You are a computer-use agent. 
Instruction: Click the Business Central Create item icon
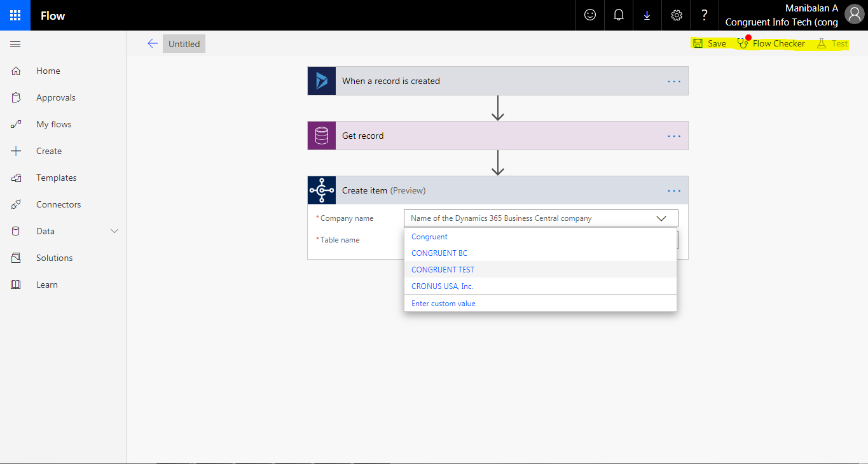[x=322, y=190]
